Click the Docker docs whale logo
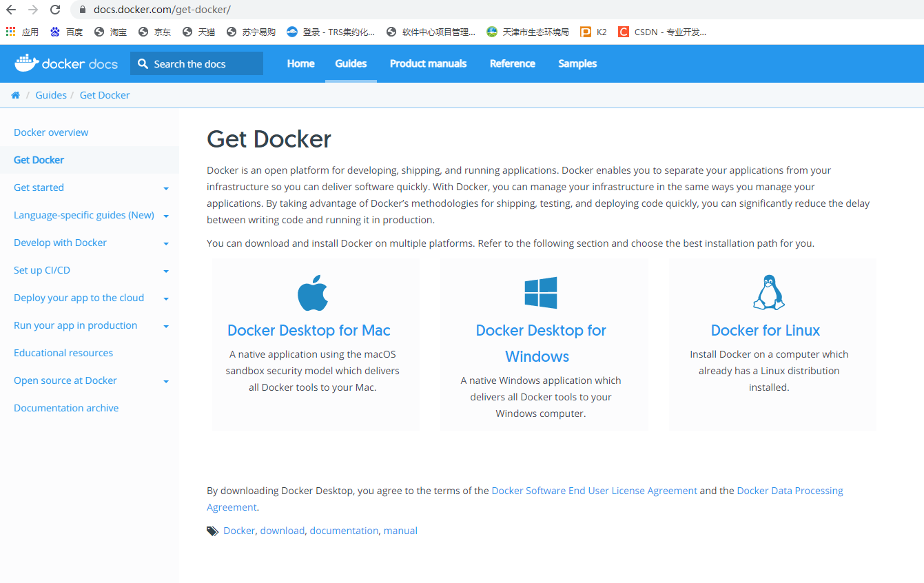The width and height of the screenshot is (924, 583). click(66, 63)
